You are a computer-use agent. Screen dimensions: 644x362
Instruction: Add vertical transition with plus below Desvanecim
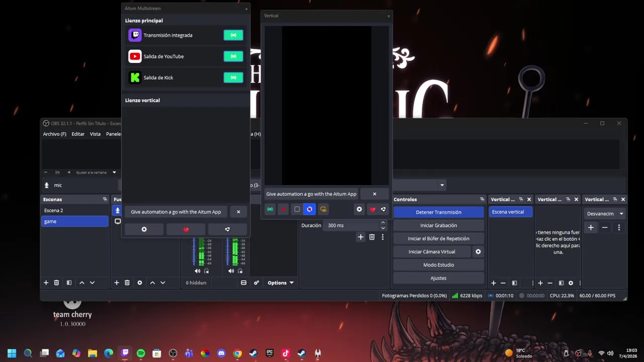[591, 227]
